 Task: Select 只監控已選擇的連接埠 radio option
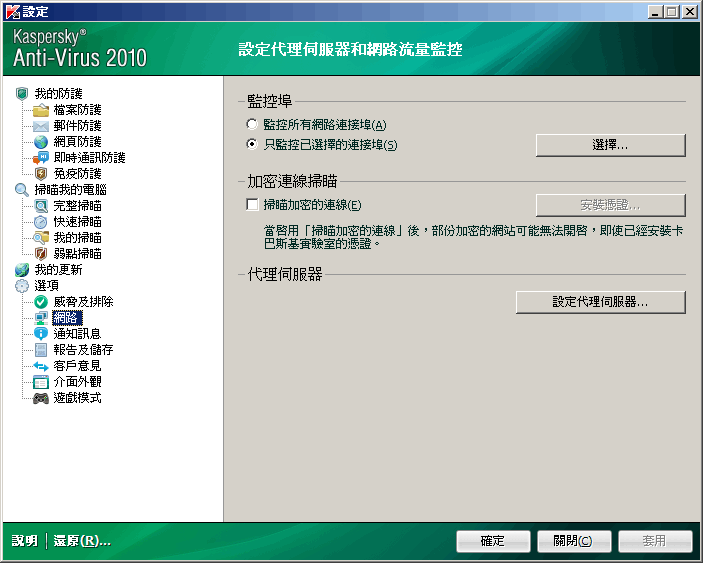point(251,145)
